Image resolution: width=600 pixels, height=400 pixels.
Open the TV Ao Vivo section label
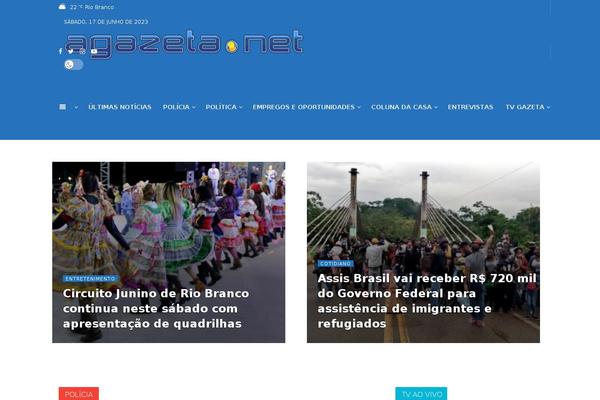(x=421, y=394)
